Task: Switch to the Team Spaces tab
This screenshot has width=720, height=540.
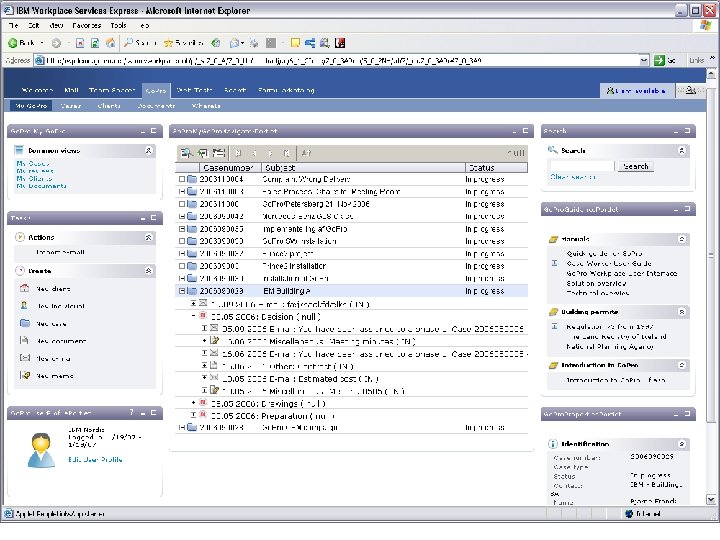Action: [x=112, y=89]
